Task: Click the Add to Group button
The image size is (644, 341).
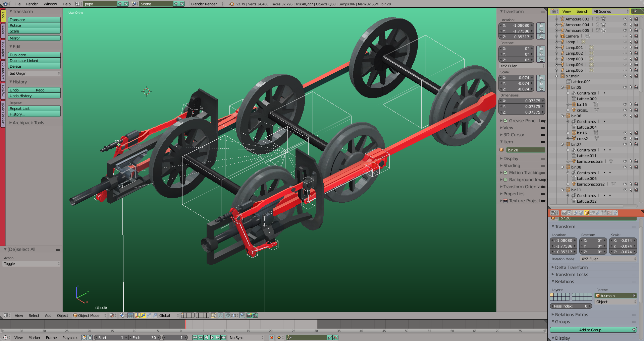Action: tap(590, 330)
